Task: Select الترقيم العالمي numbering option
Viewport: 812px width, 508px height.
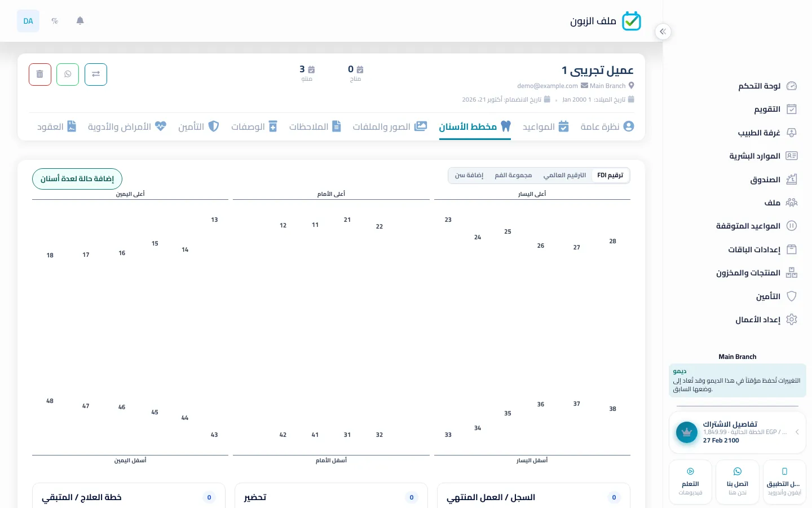Action: (x=564, y=175)
